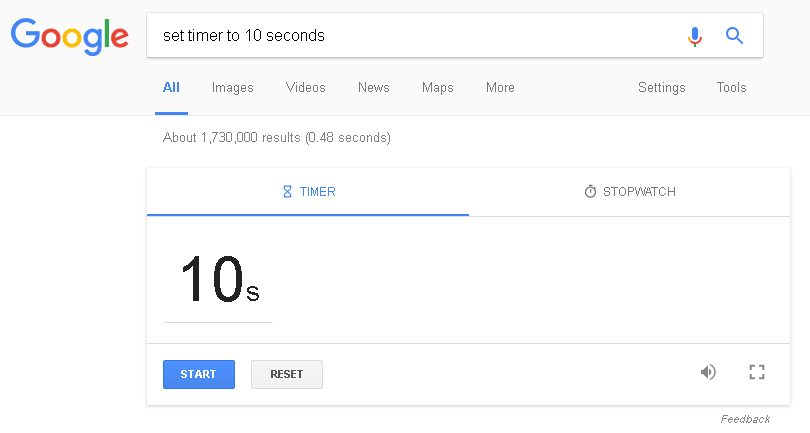Viewport: 810px width, 433px height.
Task: Switch to Images results
Action: coord(232,88)
